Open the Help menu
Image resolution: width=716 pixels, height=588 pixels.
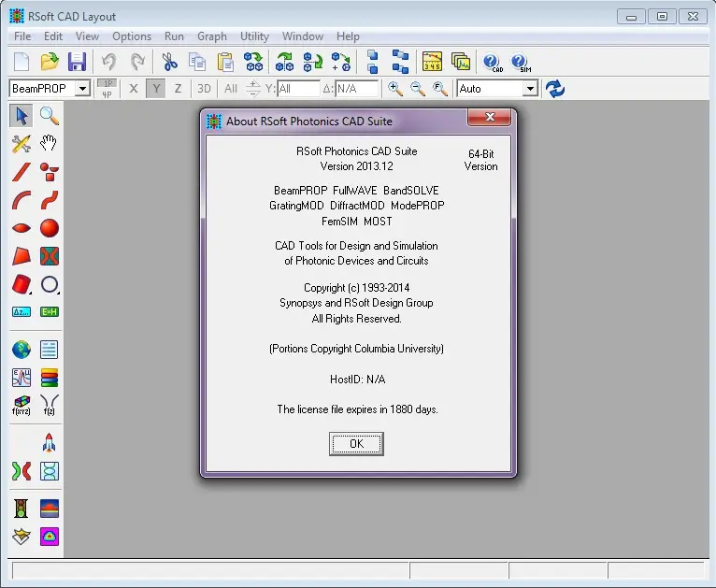(348, 36)
